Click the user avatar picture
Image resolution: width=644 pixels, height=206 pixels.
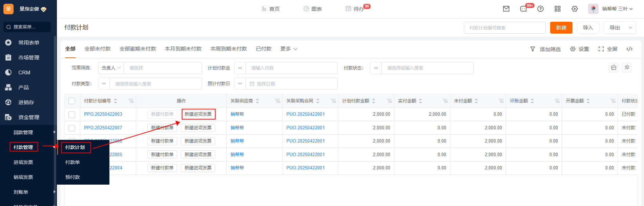(593, 9)
